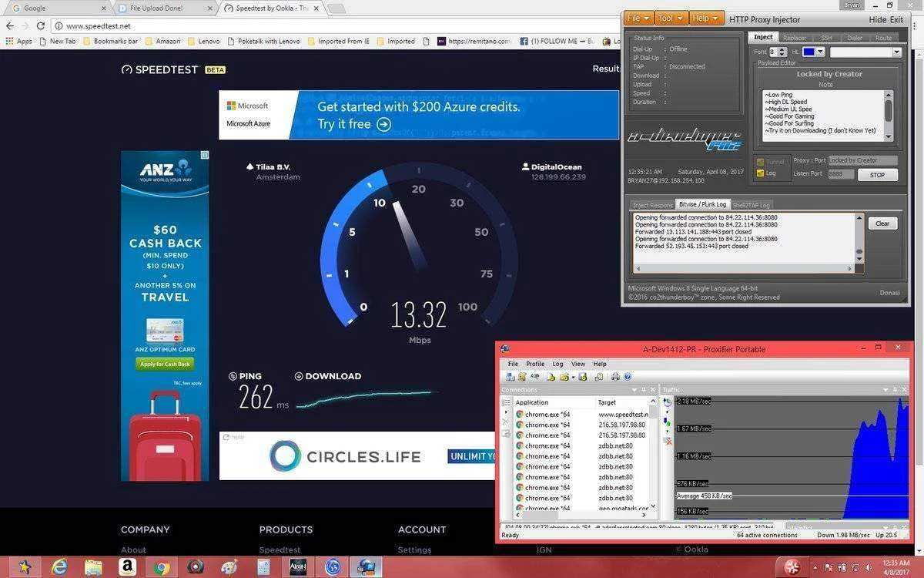Screen dimensions: 924x578
Task: Open the Shell2TAP Log tab
Action: 751,205
